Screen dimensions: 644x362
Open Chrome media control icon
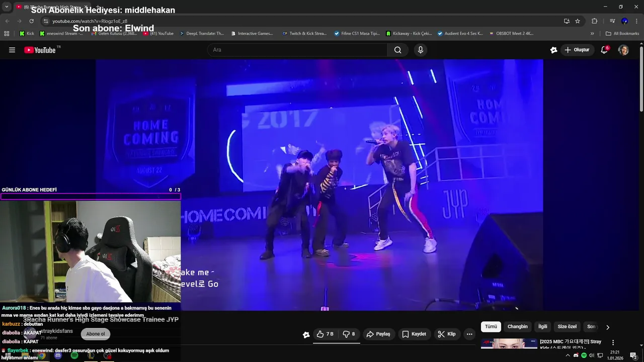point(612,21)
